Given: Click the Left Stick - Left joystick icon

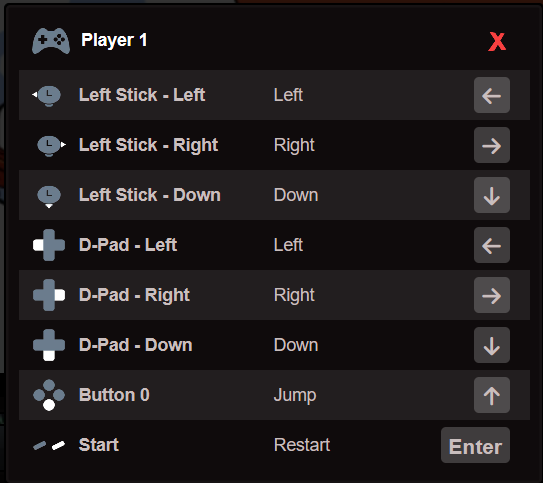Looking at the screenshot, I should point(47,95).
